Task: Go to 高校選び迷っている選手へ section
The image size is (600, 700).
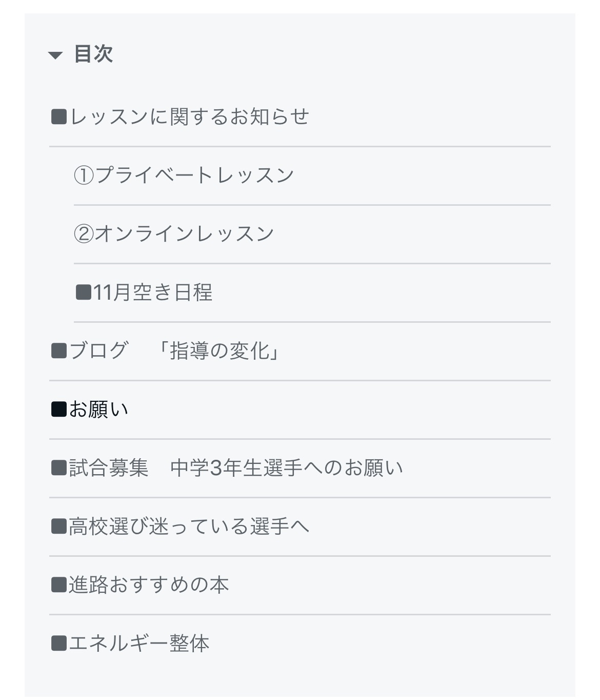Action: coord(181,527)
